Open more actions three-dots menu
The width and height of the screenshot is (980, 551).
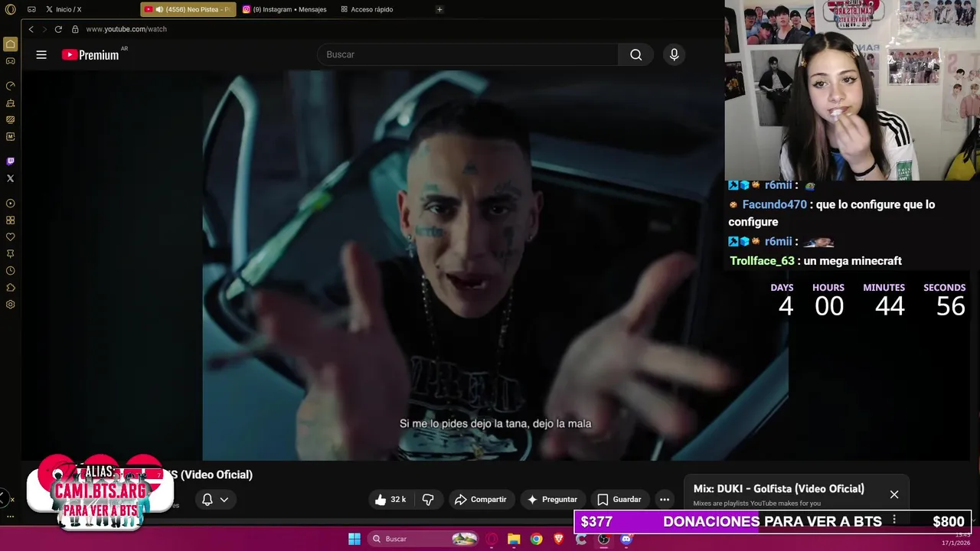coord(665,499)
